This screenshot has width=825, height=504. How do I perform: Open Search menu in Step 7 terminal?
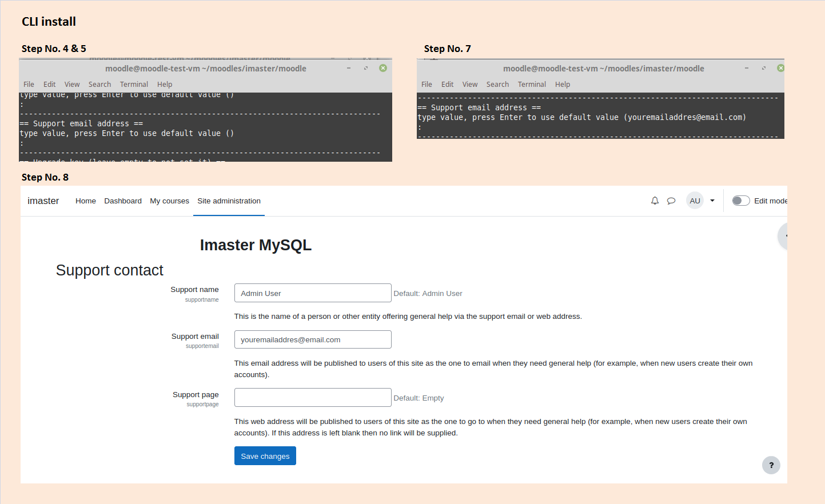point(497,85)
